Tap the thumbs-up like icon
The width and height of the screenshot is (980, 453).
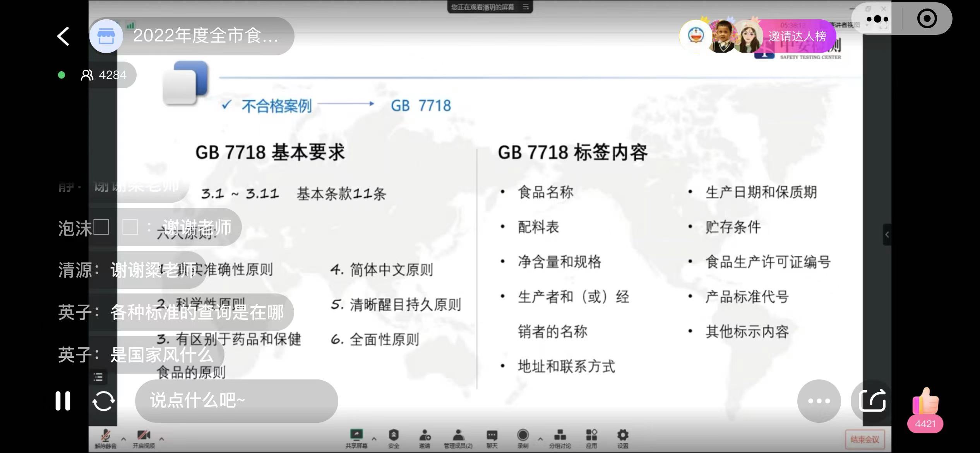[925, 402]
